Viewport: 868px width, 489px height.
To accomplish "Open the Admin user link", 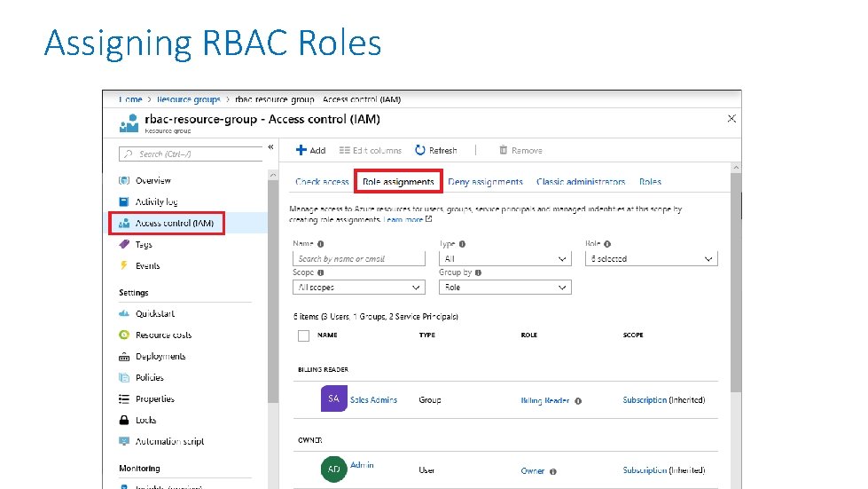I will click(362, 465).
